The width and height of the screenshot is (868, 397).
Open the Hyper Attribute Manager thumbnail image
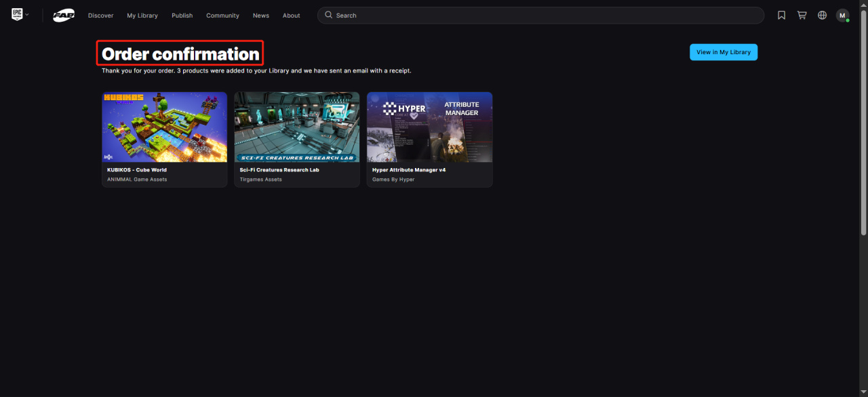[430, 127]
